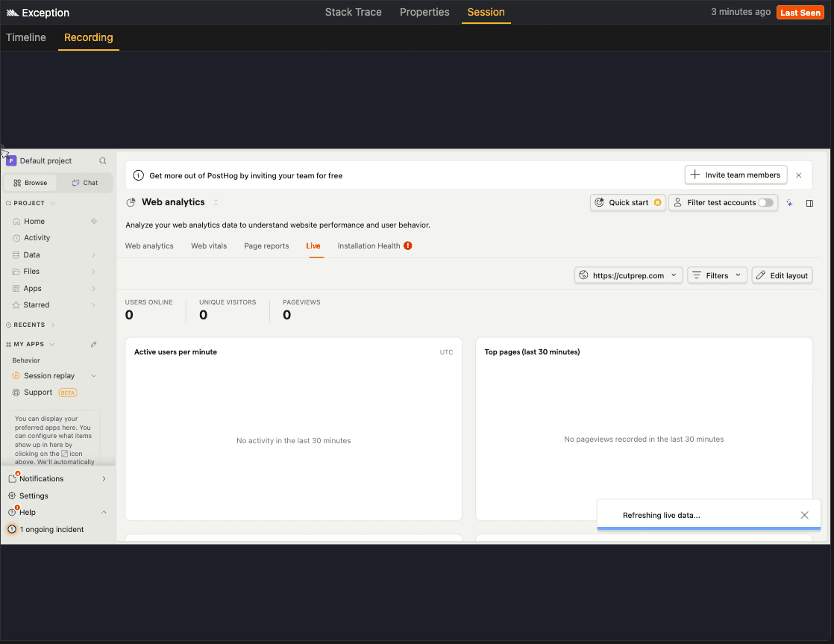Expand the RECENTS section
Screen dimensions: 834x644
pyautogui.click(x=53, y=325)
